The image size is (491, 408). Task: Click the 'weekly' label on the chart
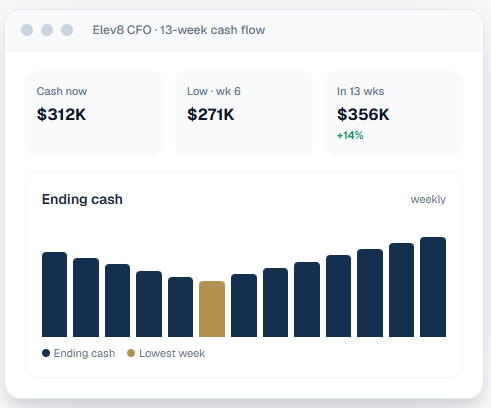tap(428, 199)
